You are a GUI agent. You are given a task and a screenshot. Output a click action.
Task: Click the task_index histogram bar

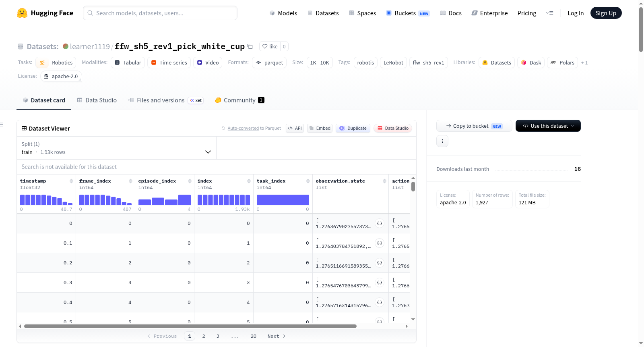(x=283, y=200)
